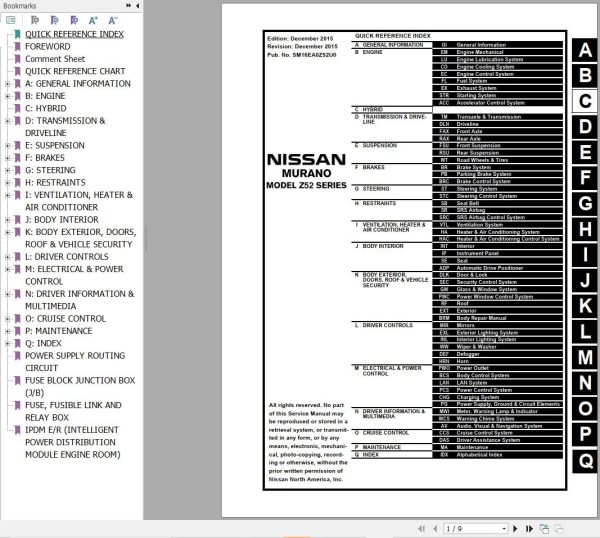This screenshot has height=538, width=600.
Task: Open the bookmarks options menu icon
Action: (x=10, y=20)
